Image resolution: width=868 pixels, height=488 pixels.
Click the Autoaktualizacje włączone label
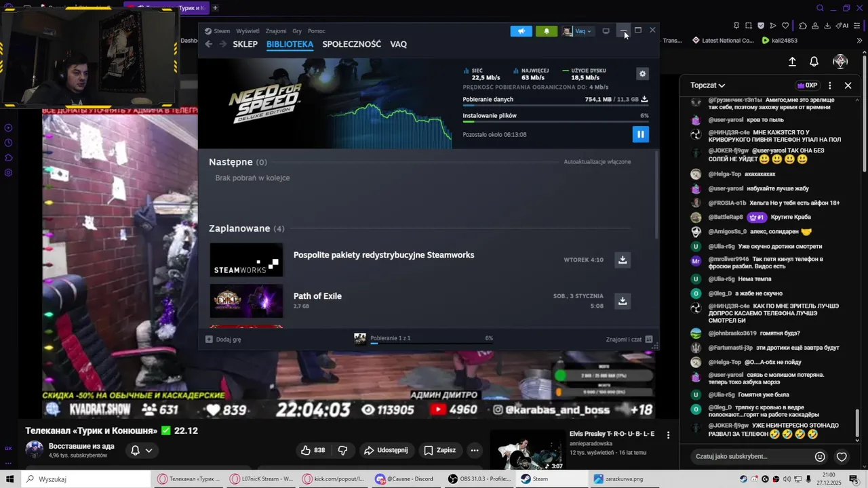click(x=597, y=162)
